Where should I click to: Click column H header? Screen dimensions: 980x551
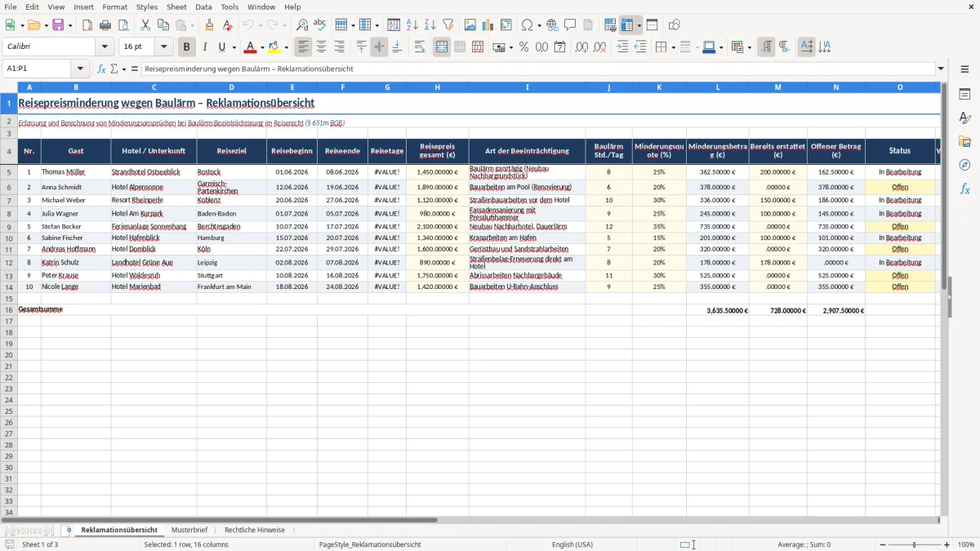438,87
